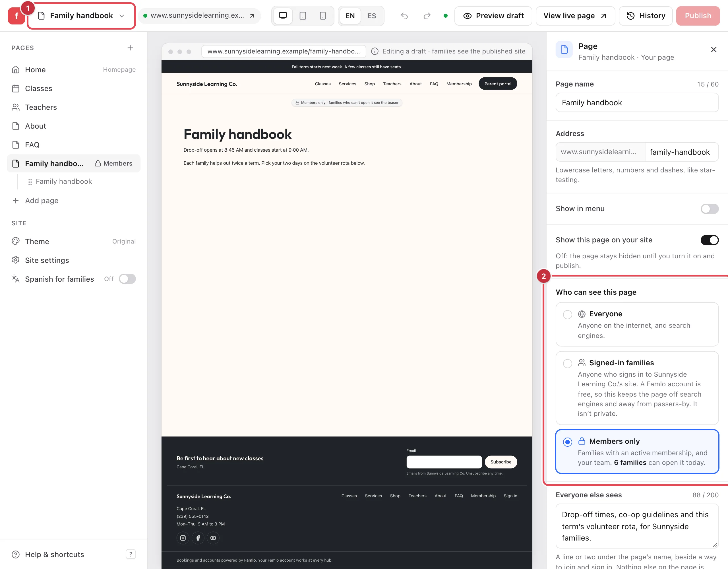Click Preview draft button
728x569 pixels.
[x=493, y=16]
